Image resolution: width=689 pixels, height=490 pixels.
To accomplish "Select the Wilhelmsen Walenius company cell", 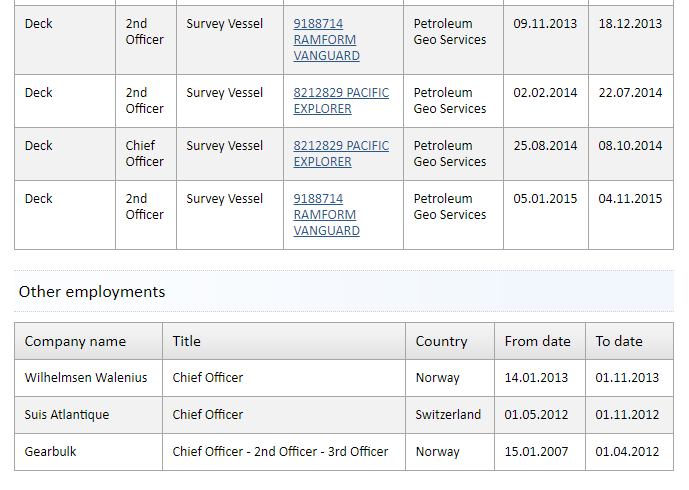I will (x=88, y=378).
